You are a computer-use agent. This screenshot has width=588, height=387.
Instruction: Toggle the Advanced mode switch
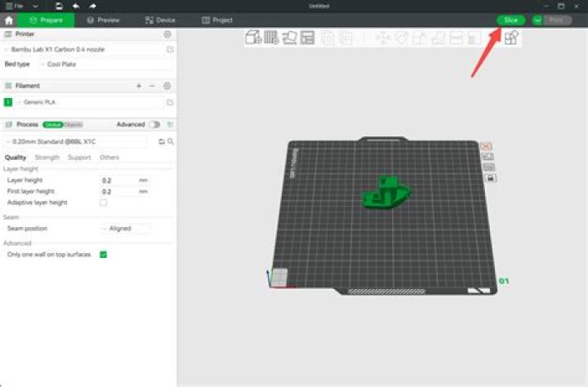(x=154, y=124)
